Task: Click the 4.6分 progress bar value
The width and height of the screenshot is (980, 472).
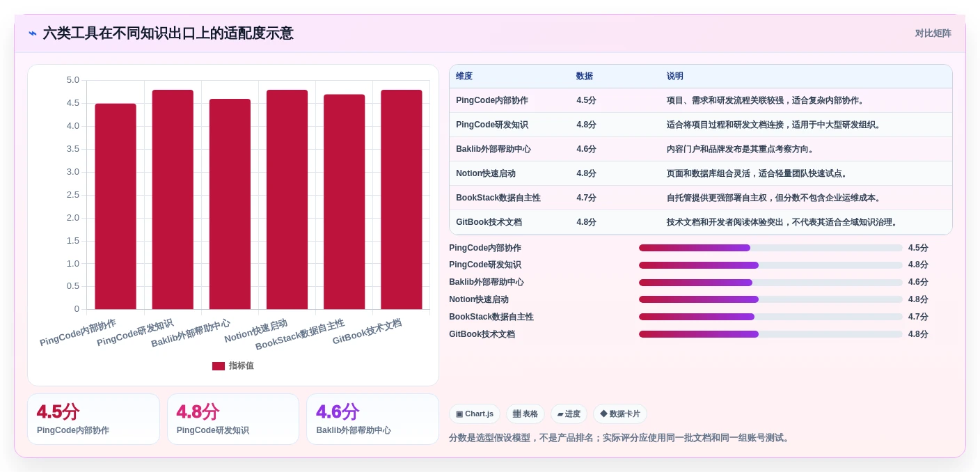Action: point(918,283)
